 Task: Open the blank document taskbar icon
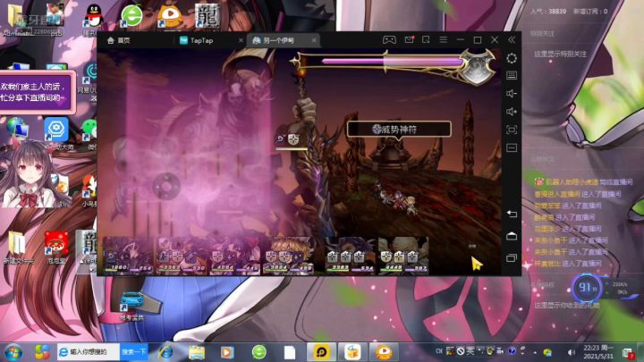pyautogui.click(x=290, y=352)
